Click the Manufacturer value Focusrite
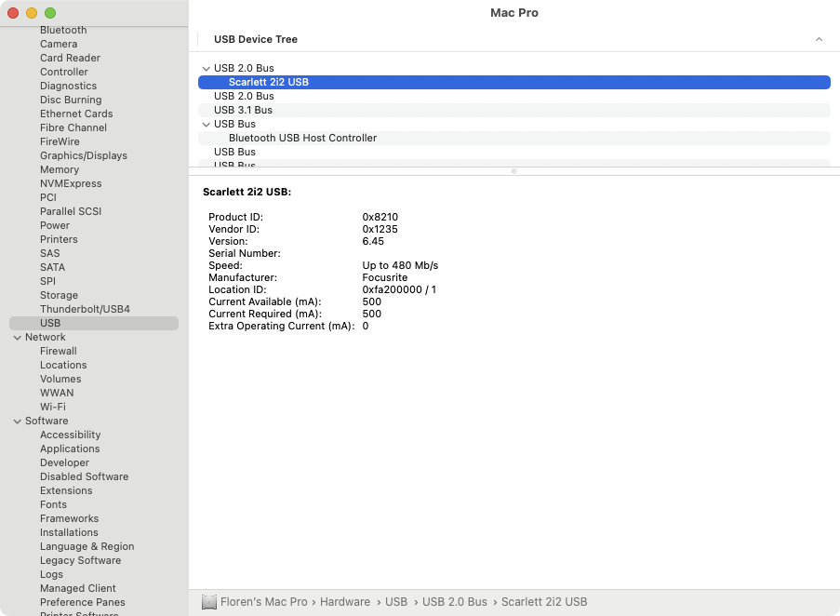 point(384,277)
